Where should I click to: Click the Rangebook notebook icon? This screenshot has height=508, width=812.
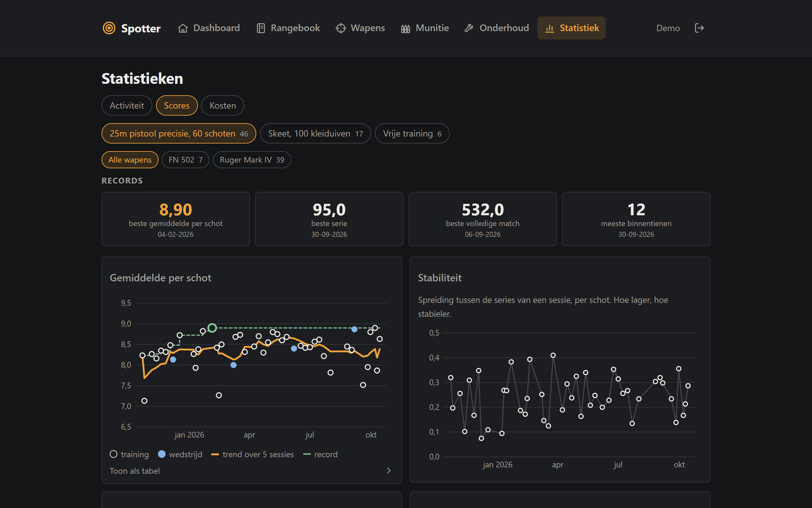(x=261, y=28)
